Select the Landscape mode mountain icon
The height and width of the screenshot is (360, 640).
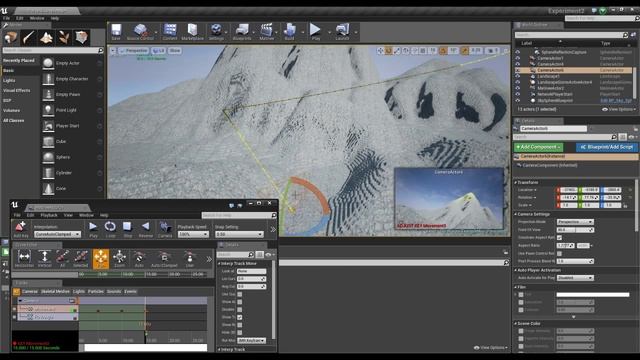(x=46, y=38)
